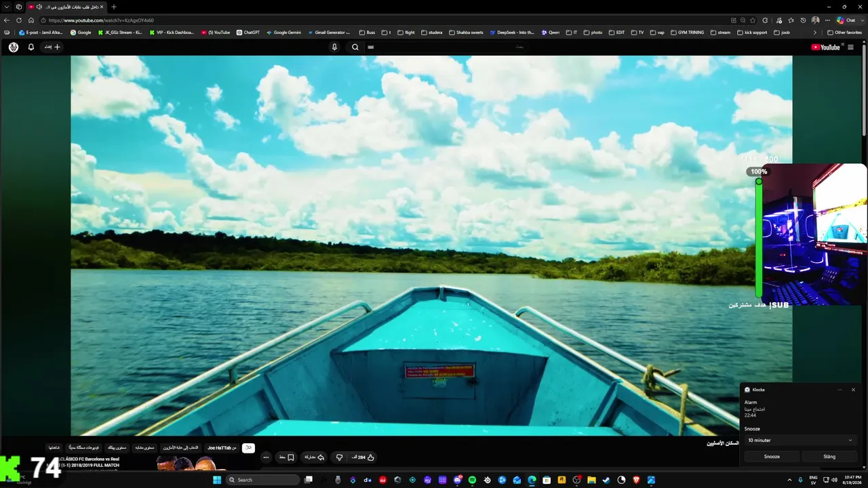Dismiss the alarm with Stäng

pyautogui.click(x=829, y=457)
